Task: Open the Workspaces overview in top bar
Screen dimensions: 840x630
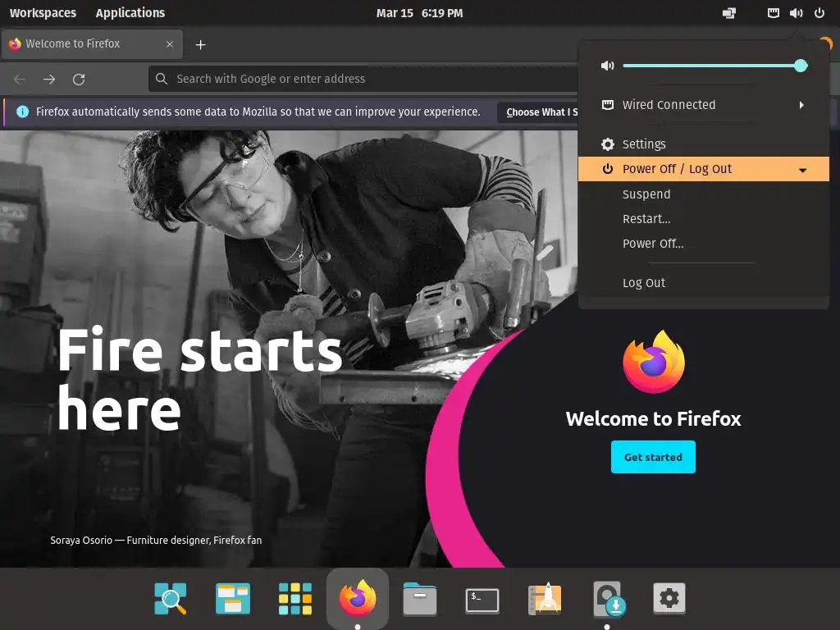Action: point(43,13)
